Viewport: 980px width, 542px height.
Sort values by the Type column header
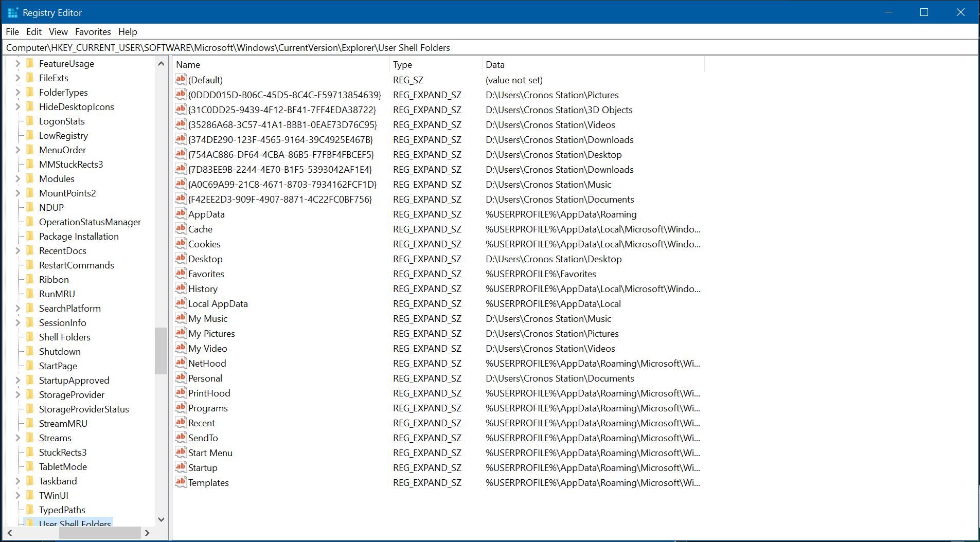click(x=436, y=65)
